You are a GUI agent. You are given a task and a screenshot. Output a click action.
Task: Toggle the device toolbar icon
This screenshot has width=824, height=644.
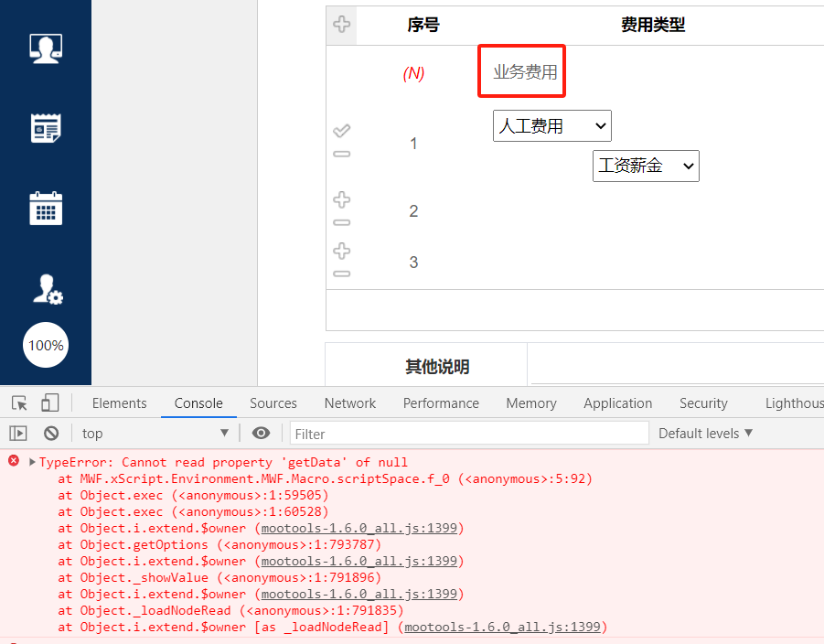click(x=50, y=403)
